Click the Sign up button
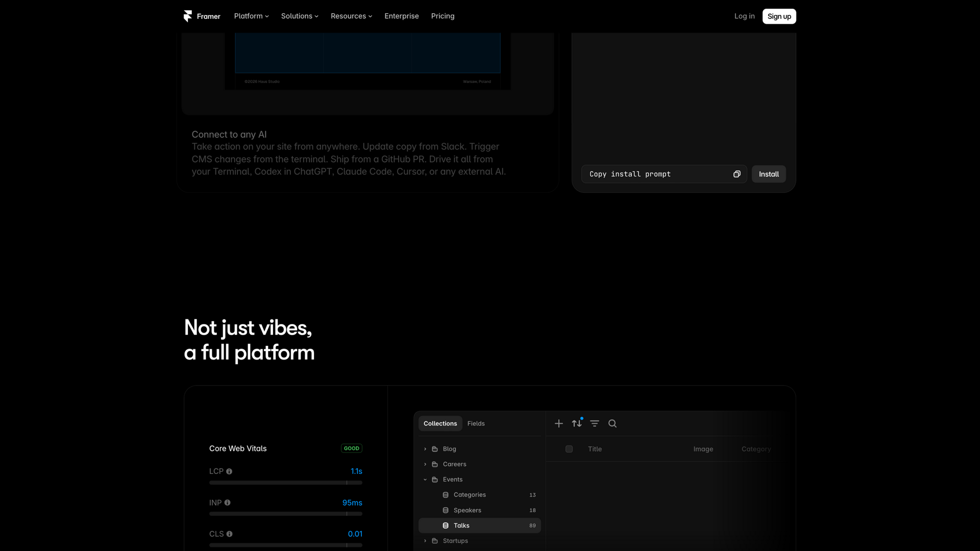This screenshot has width=980, height=551. coord(779,16)
